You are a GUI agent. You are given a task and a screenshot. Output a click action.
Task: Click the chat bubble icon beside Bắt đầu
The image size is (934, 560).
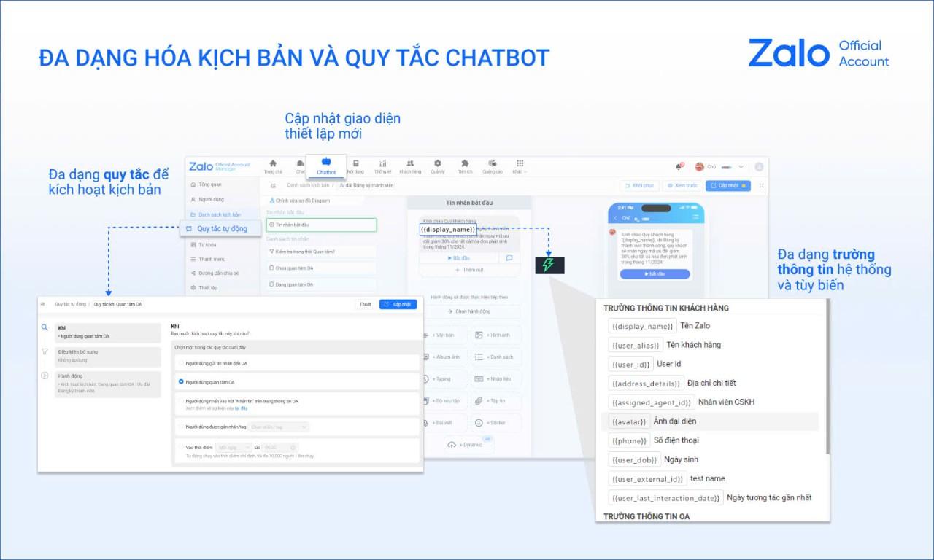point(509,258)
